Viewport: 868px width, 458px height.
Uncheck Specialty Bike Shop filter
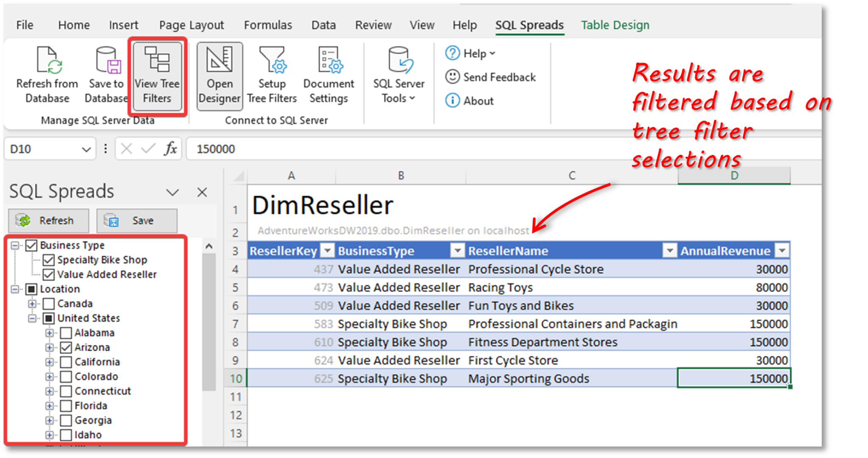[x=49, y=260]
